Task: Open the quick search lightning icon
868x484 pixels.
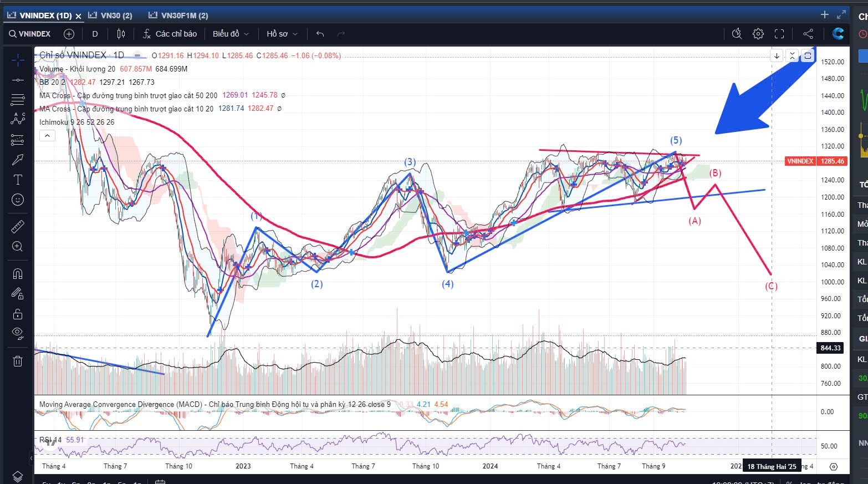Action: pos(737,34)
